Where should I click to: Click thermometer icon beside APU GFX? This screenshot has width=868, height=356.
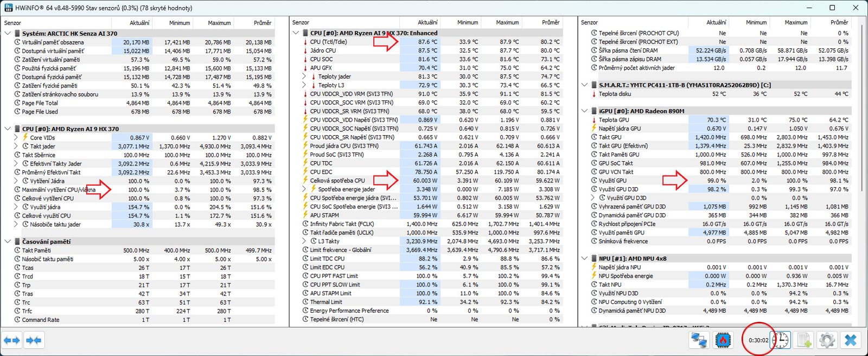[x=305, y=68]
